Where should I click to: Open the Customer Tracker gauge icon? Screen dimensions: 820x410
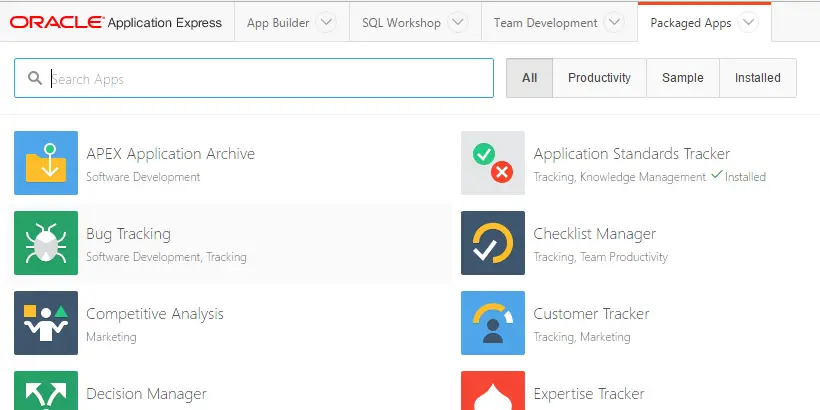493,323
